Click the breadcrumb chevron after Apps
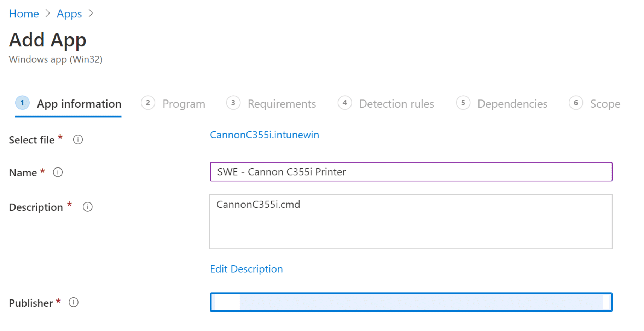This screenshot has height=331, width=644. coord(91,13)
